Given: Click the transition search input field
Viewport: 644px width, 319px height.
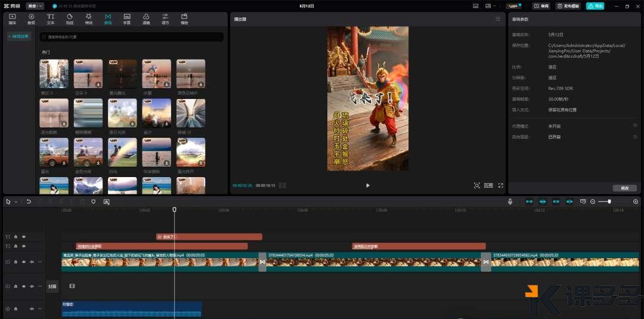Looking at the screenshot, I should (x=131, y=37).
